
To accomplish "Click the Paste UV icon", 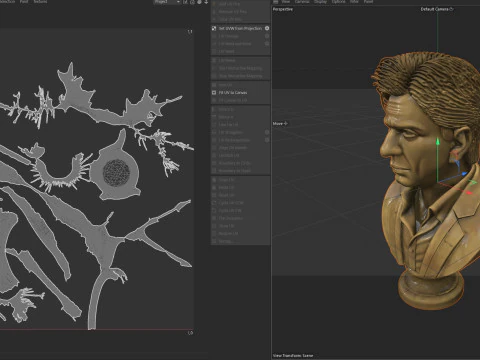I will 214,188.
